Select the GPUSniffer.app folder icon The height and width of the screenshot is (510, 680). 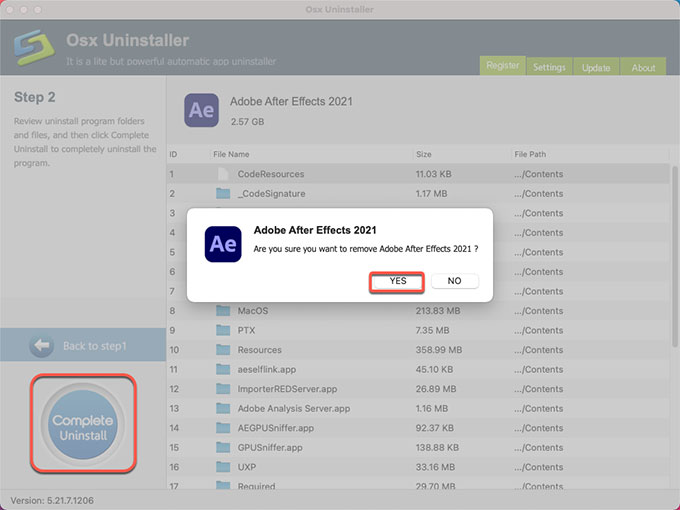point(223,447)
